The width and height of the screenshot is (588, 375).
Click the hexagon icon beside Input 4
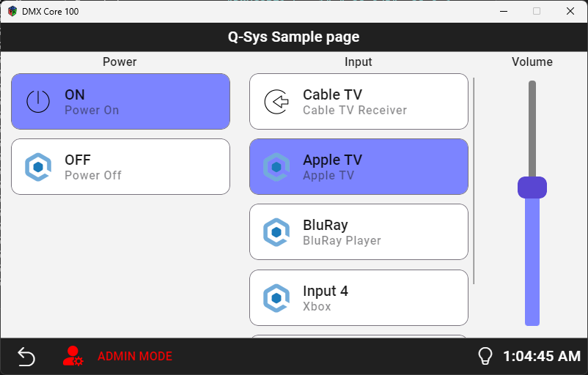coord(276,298)
